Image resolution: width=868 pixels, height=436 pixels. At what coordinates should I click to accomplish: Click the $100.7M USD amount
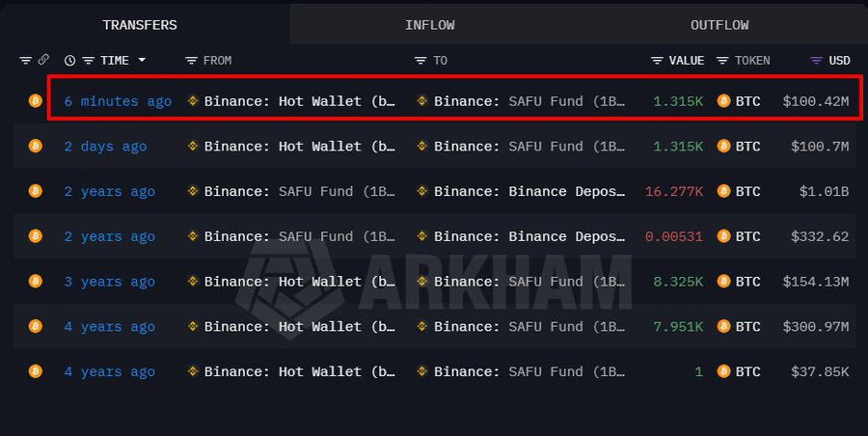click(x=820, y=147)
